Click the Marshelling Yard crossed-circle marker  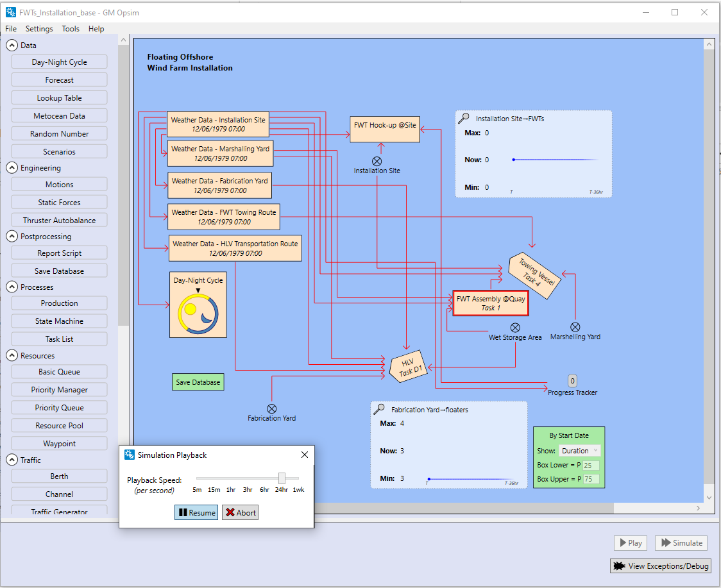click(x=575, y=326)
